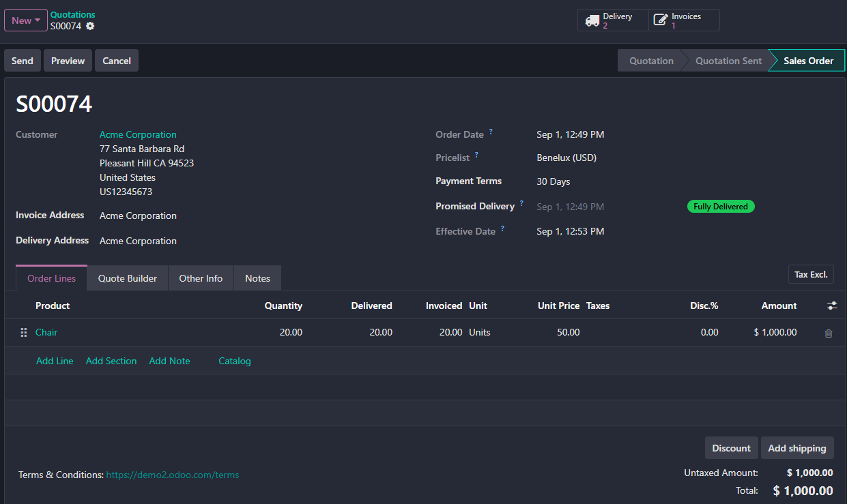Click the Send button
This screenshot has width=847, height=504.
23,61
